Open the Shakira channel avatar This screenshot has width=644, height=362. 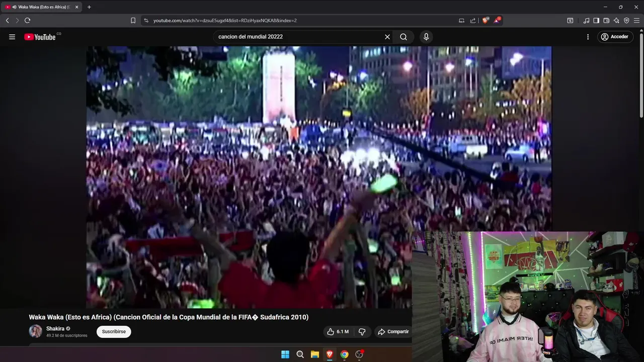[x=35, y=331]
